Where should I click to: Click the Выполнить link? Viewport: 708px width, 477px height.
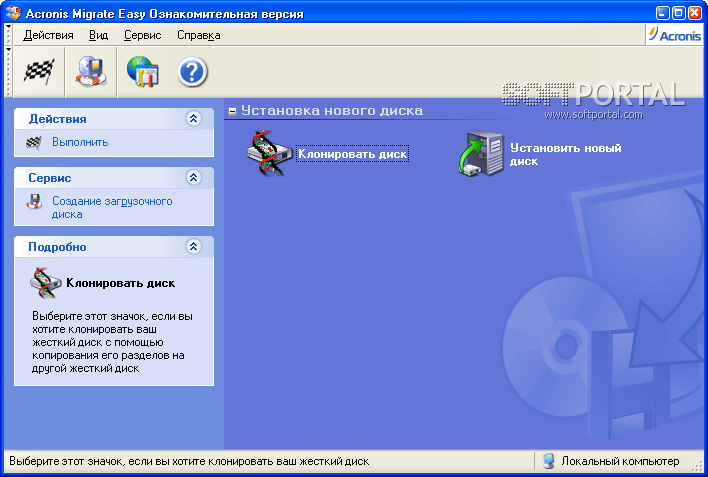[x=80, y=142]
